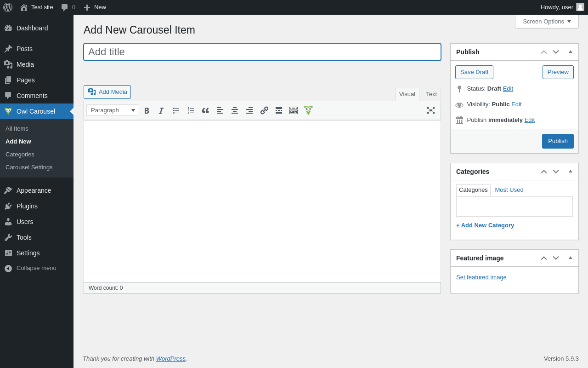Select Add New submenu item
Image resolution: width=588 pixels, height=368 pixels.
18,142
